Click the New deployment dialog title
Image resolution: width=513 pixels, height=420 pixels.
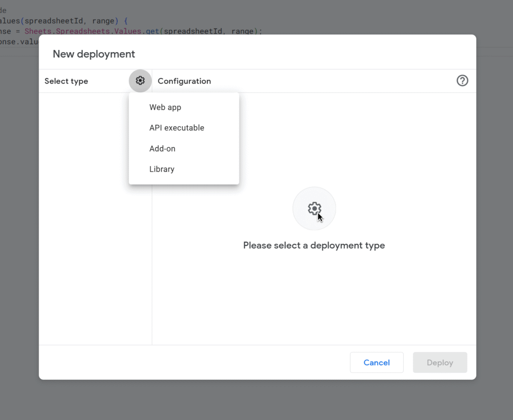point(94,54)
